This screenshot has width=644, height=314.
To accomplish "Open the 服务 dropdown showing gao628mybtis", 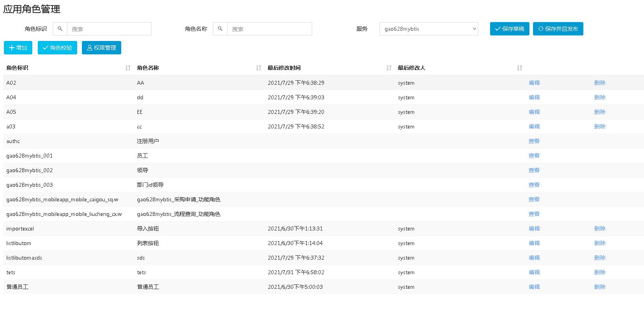I will point(429,29).
